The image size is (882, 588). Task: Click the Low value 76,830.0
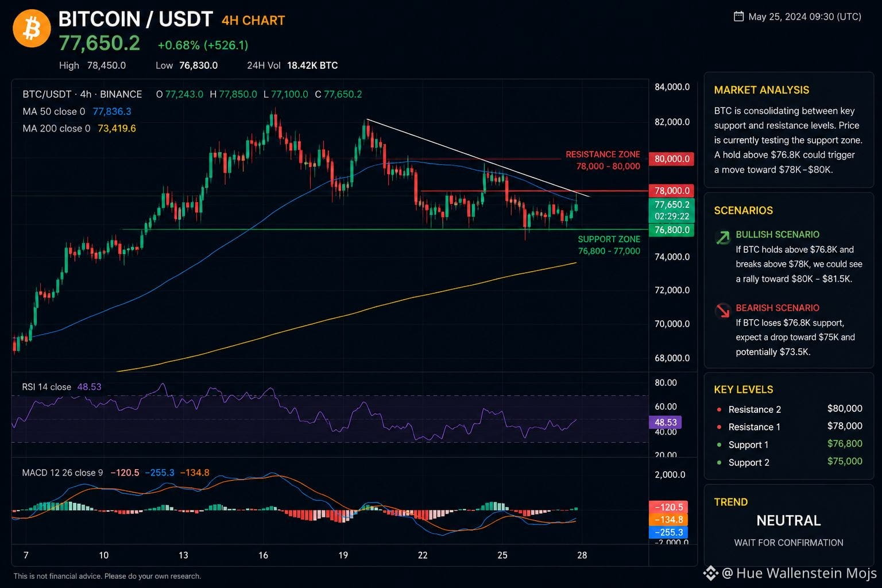[x=198, y=65]
